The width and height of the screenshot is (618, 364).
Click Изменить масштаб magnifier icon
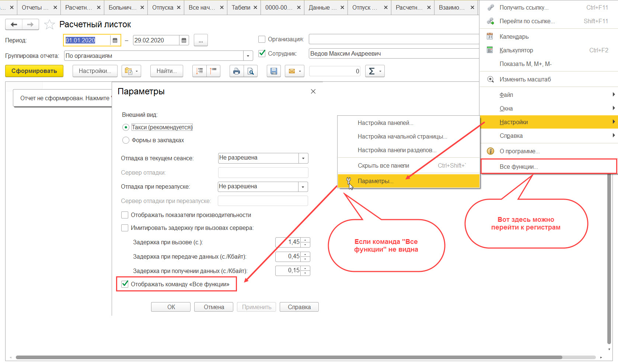(490, 79)
